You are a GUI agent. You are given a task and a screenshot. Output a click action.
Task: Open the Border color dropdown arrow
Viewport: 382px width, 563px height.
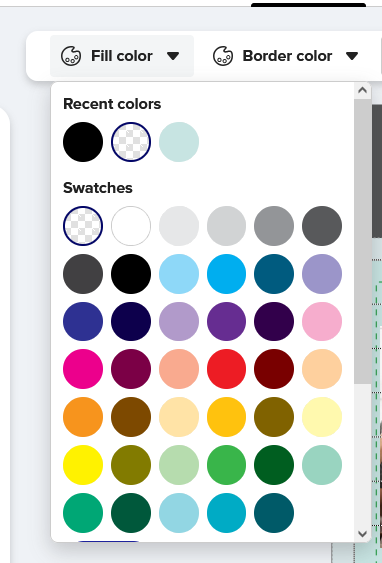[352, 56]
